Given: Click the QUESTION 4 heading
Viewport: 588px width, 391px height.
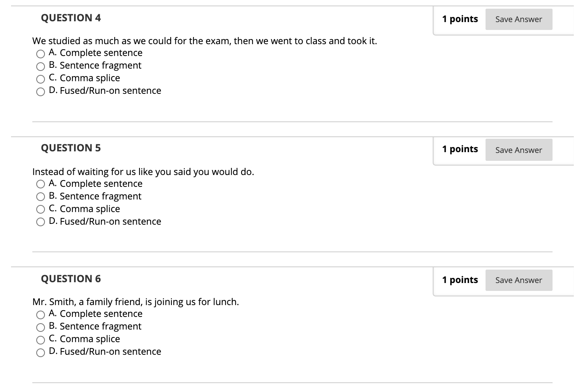Looking at the screenshot, I should point(71,18).
